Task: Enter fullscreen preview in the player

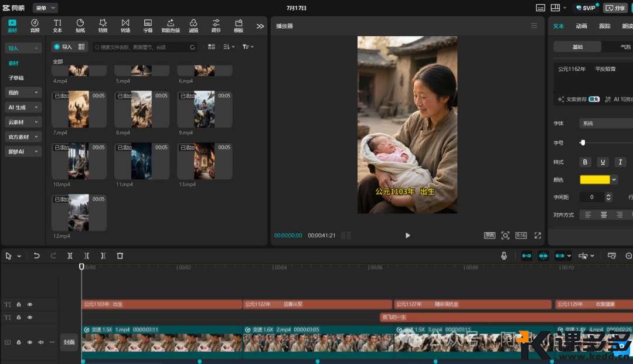Action: (537, 235)
